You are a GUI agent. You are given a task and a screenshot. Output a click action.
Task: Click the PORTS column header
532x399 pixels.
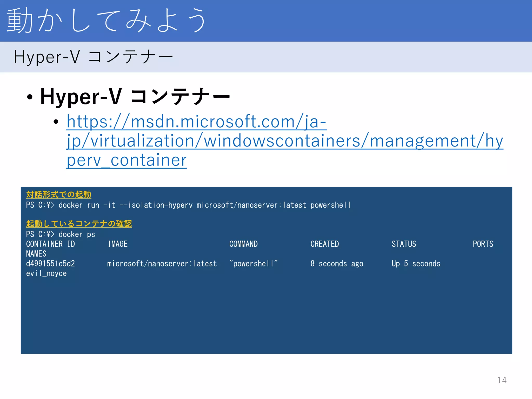pos(483,244)
